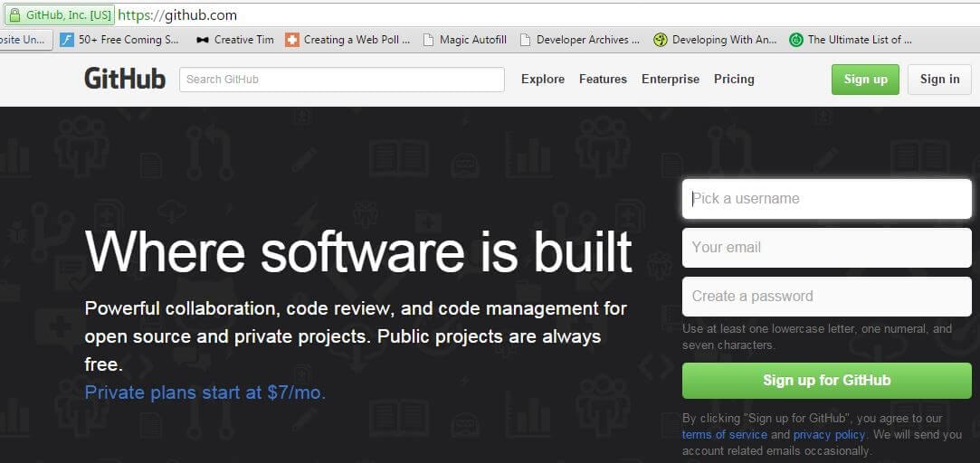This screenshot has height=463, width=980.
Task: Open the Explore navigation item
Action: [543, 80]
